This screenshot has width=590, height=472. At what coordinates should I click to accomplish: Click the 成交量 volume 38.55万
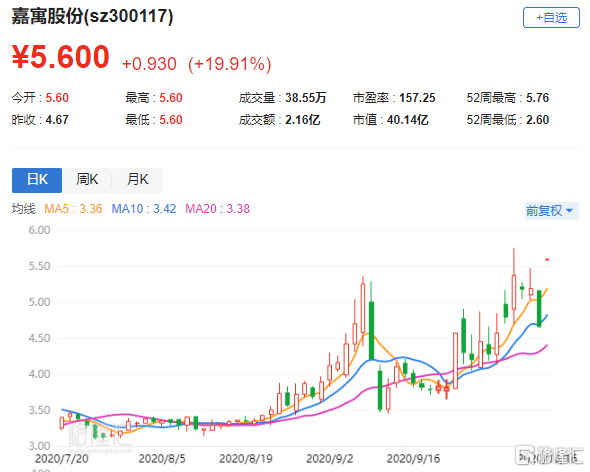click(306, 98)
